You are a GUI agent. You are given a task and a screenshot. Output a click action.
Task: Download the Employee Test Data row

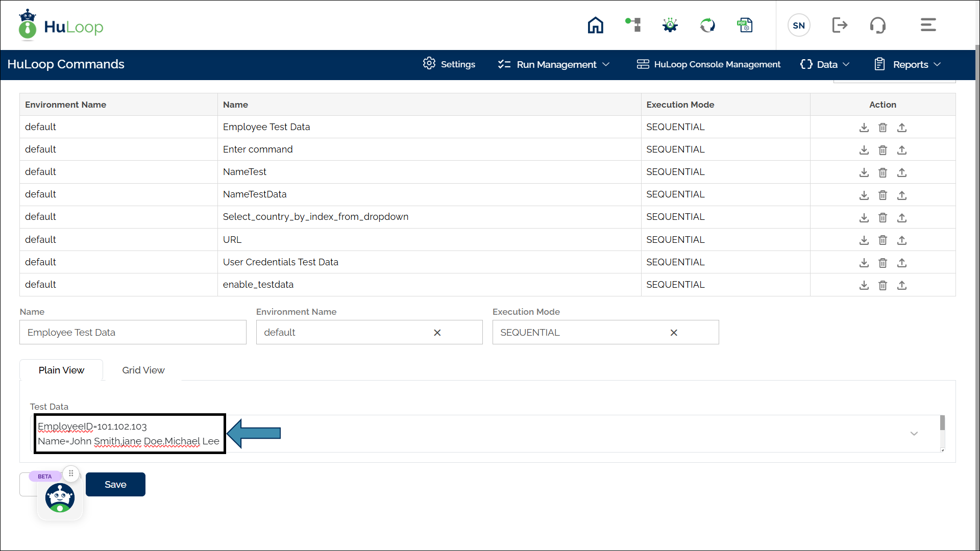tap(864, 128)
